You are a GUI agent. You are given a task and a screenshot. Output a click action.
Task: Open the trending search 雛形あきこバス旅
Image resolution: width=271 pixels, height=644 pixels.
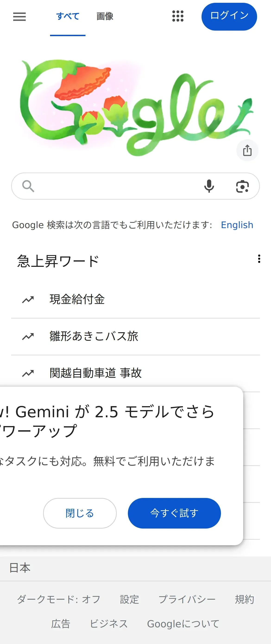point(135,336)
